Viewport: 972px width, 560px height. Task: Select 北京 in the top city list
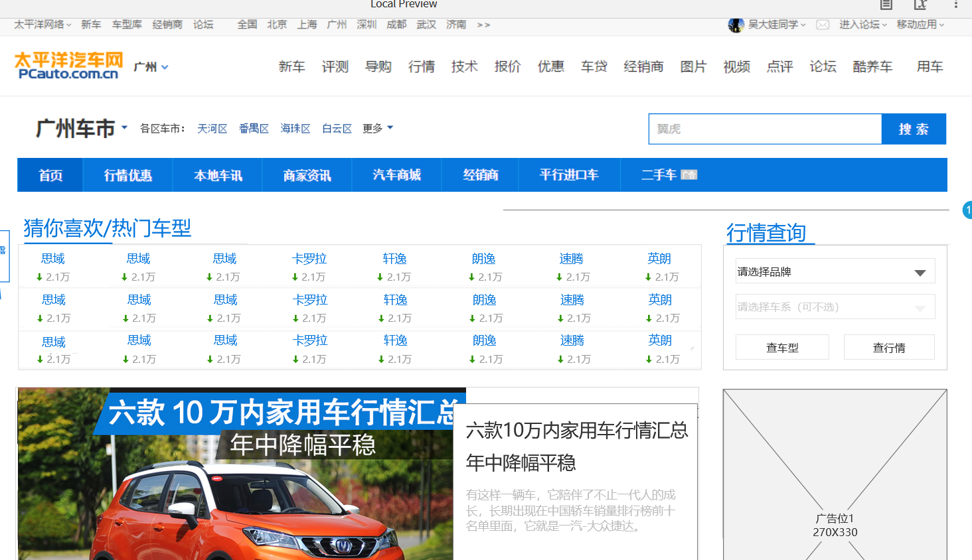point(278,25)
